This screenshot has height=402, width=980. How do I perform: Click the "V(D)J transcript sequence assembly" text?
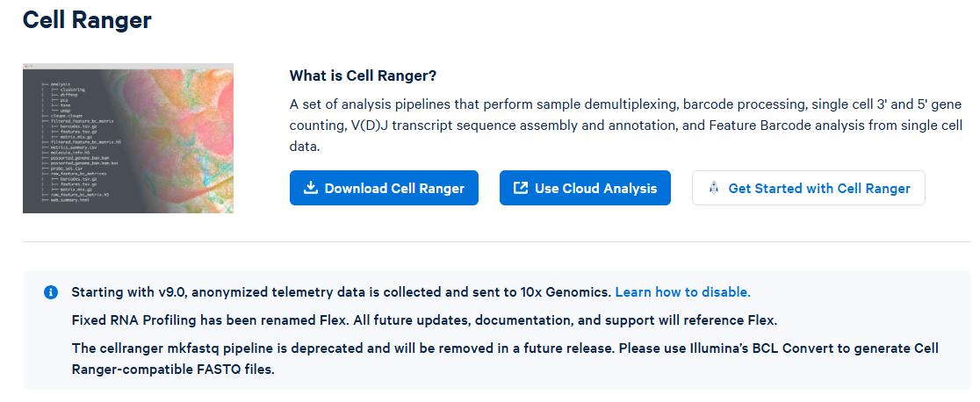tap(465, 125)
